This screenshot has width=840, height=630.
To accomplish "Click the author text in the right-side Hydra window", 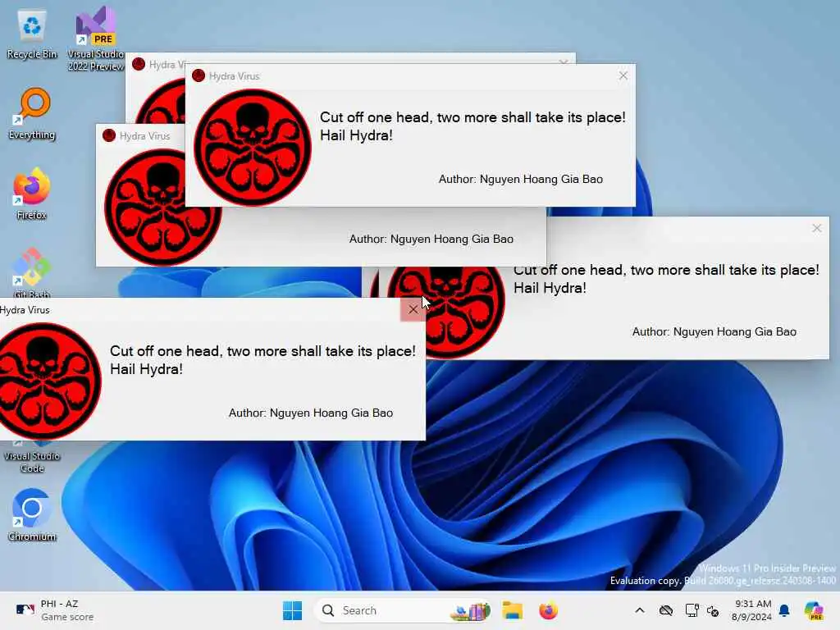I will 714,331.
